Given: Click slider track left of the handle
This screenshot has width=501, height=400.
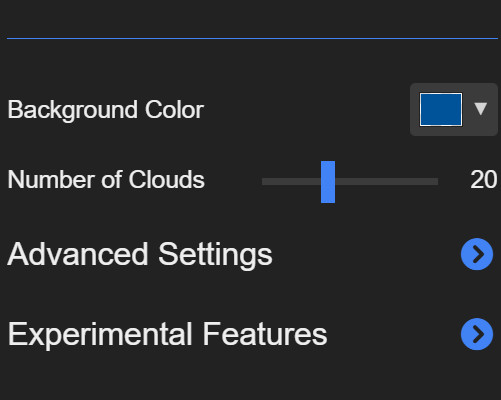Looking at the screenshot, I should (x=291, y=182).
